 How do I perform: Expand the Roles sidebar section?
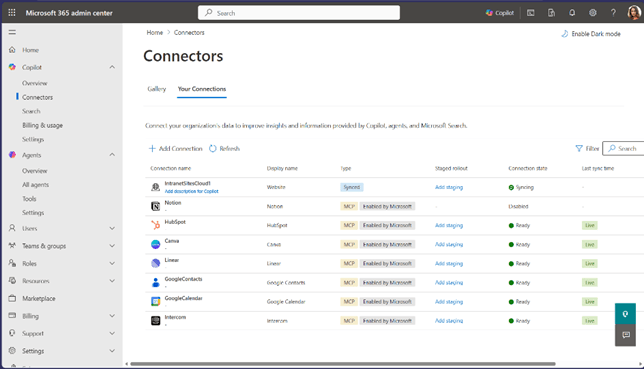coord(112,263)
